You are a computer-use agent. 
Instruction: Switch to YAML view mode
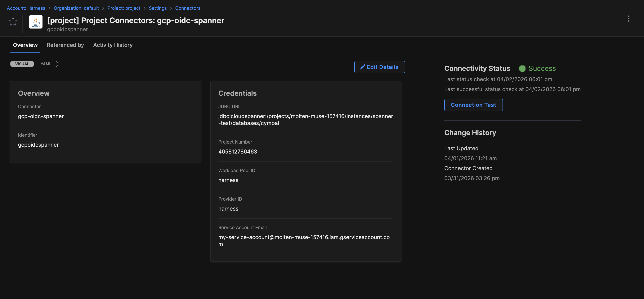point(46,64)
